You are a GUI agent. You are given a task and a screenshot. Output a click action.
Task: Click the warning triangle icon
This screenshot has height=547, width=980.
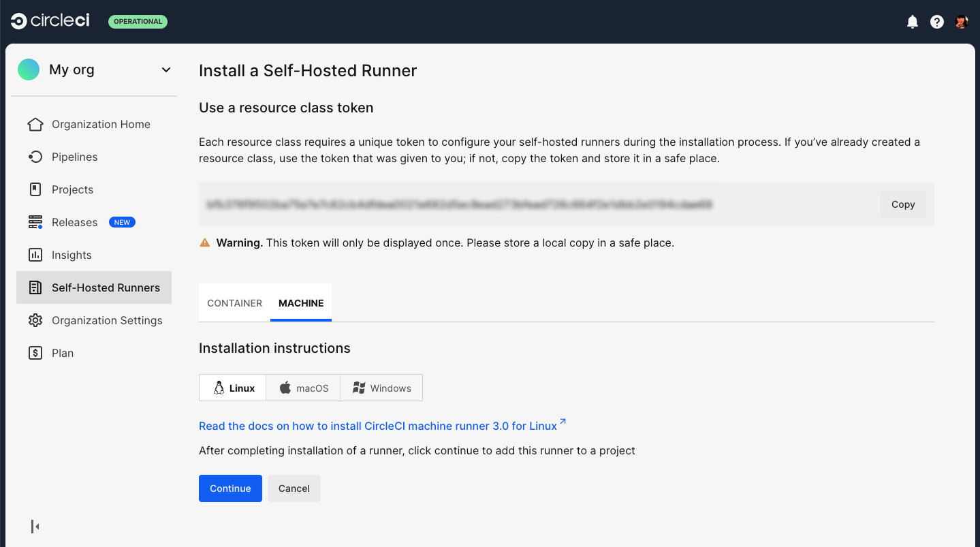(204, 243)
